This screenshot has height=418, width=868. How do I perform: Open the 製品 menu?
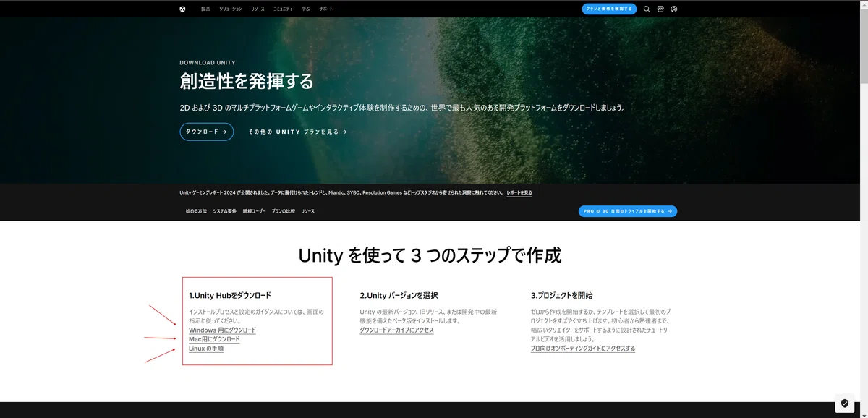coord(205,9)
